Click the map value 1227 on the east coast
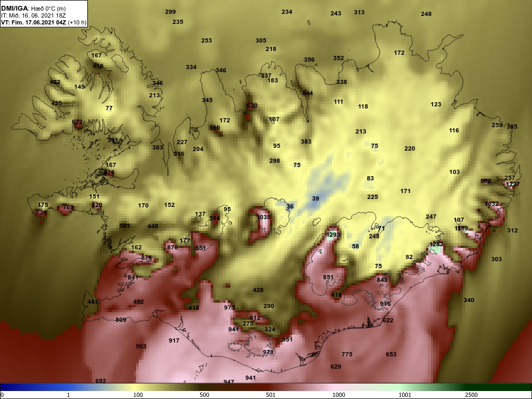Image resolution: width=532 pixels, height=399 pixels. [x=512, y=184]
